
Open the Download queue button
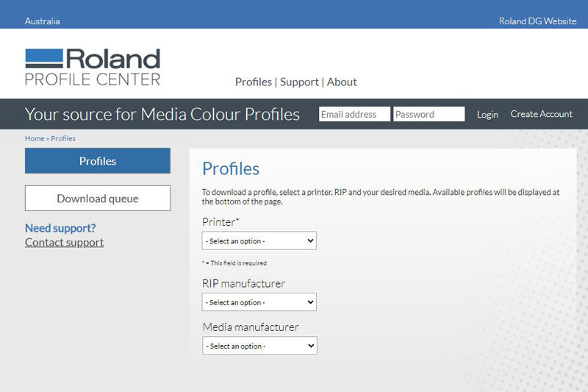[x=98, y=199]
